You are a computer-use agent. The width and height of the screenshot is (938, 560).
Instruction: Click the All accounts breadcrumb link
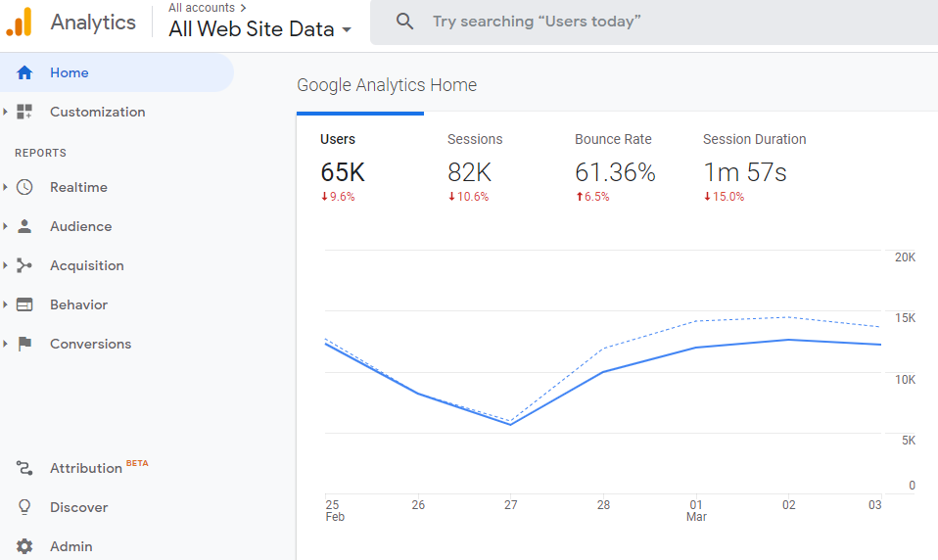(x=201, y=8)
